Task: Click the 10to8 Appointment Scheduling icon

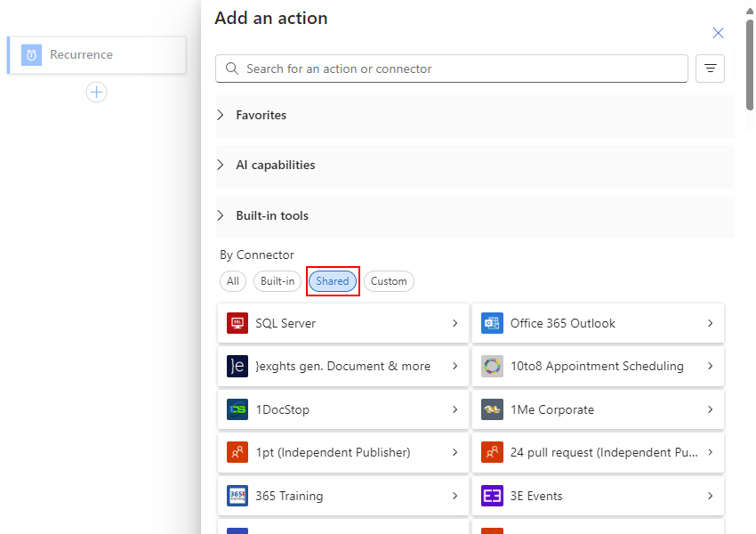Action: [x=492, y=366]
